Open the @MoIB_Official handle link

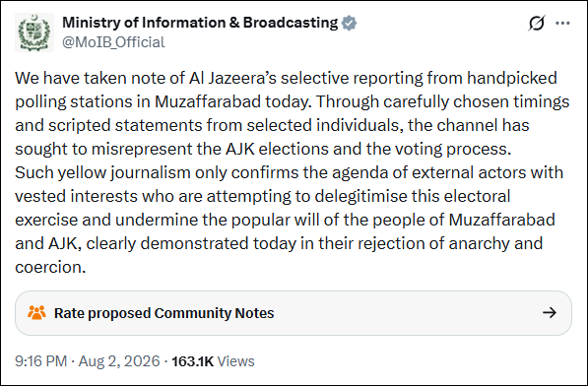click(113, 42)
